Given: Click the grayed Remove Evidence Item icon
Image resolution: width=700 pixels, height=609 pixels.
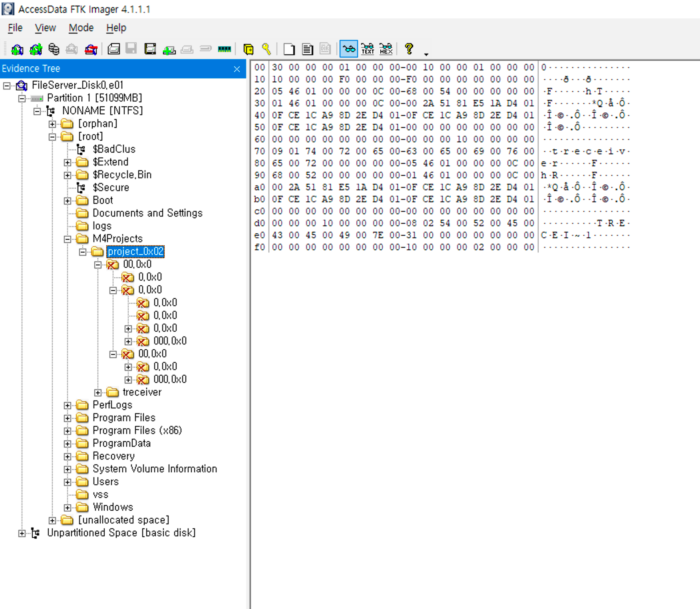Looking at the screenshot, I should [72, 49].
